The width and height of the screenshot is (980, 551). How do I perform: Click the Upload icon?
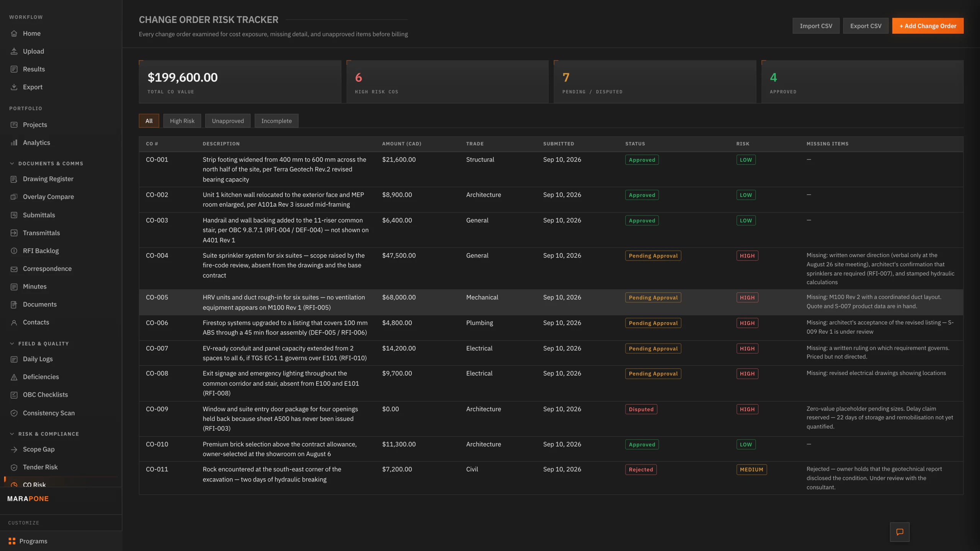coord(14,51)
